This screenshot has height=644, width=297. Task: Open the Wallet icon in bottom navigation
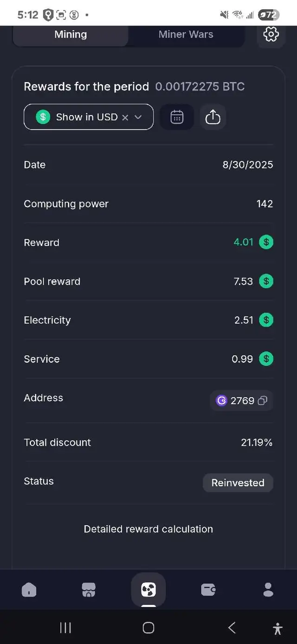[x=208, y=589]
